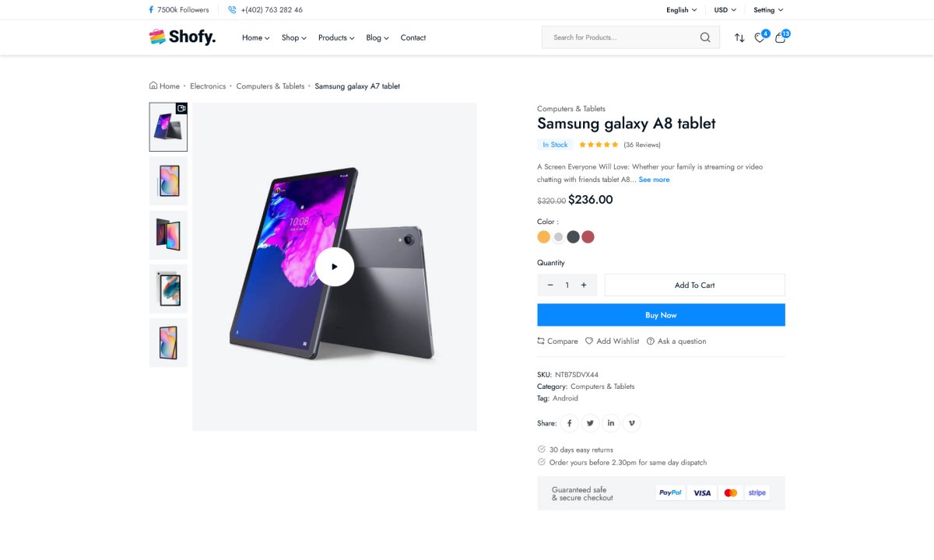Share on Facebook icon
The image size is (934, 560).
[570, 423]
